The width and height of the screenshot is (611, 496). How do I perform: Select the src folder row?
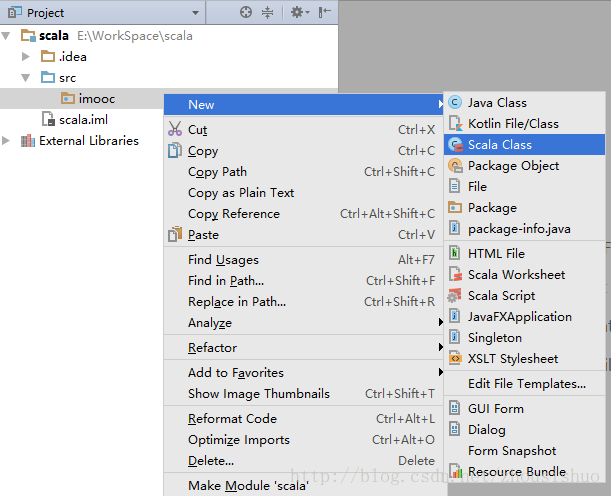169,78
